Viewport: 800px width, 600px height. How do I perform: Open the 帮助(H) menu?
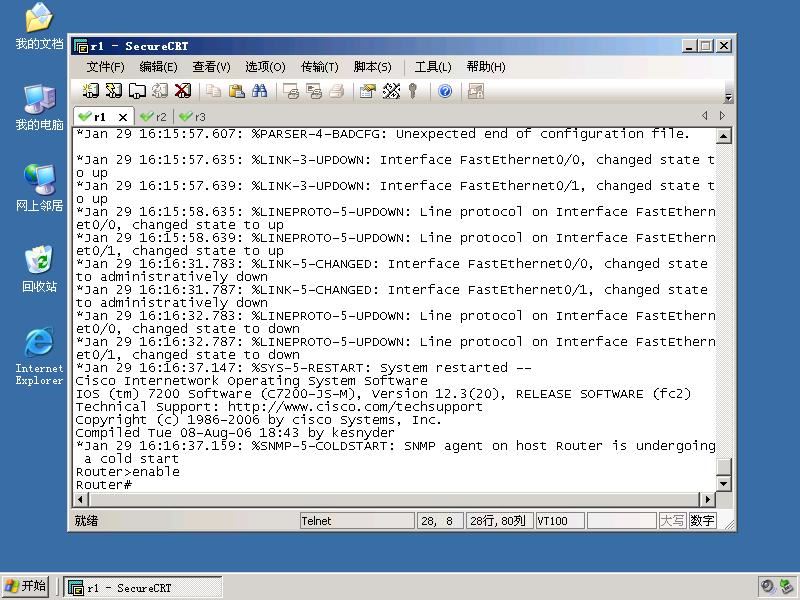click(486, 67)
